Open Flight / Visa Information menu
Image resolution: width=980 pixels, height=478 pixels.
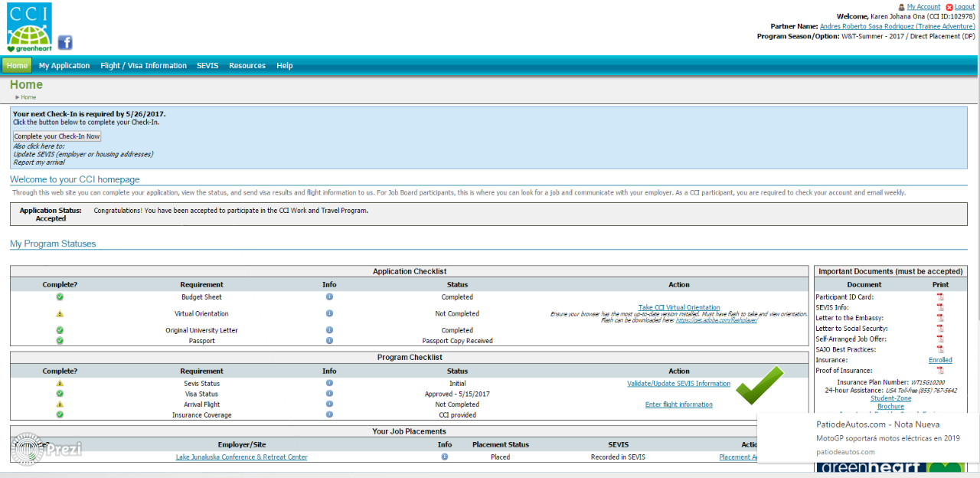[x=143, y=66]
